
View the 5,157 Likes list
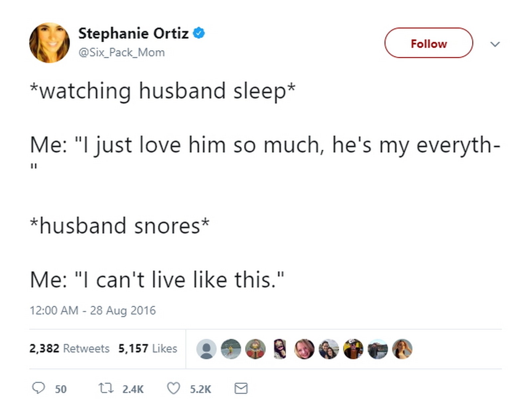(x=148, y=349)
